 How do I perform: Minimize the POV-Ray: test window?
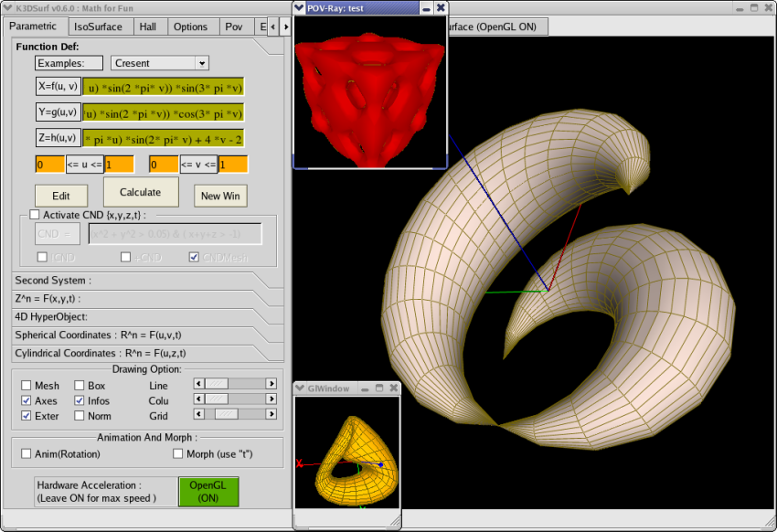coord(427,7)
